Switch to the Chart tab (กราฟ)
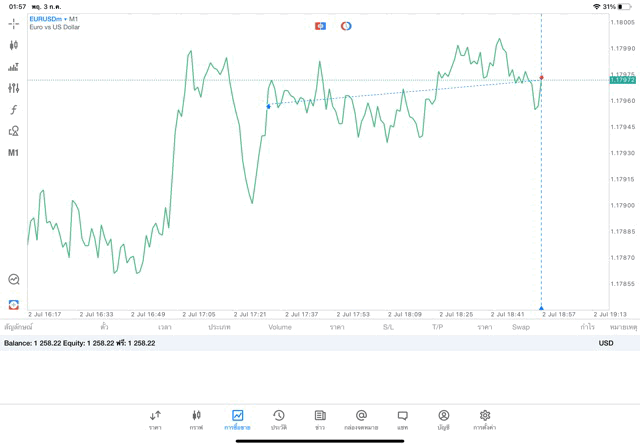 tap(196, 420)
